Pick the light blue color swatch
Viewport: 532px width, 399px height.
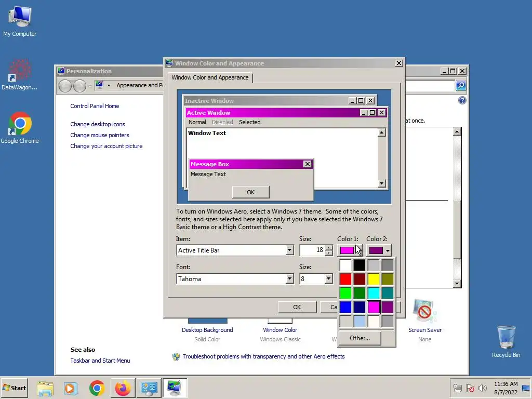coord(360,321)
